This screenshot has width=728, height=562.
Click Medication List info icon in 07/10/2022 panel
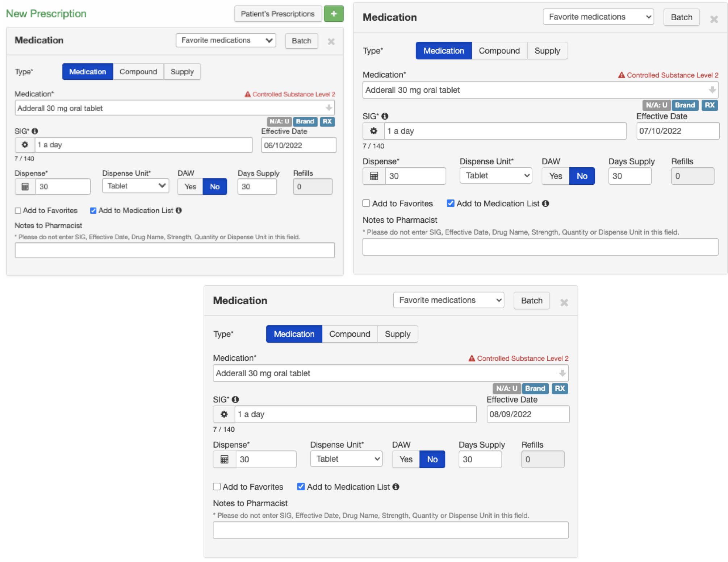point(546,204)
